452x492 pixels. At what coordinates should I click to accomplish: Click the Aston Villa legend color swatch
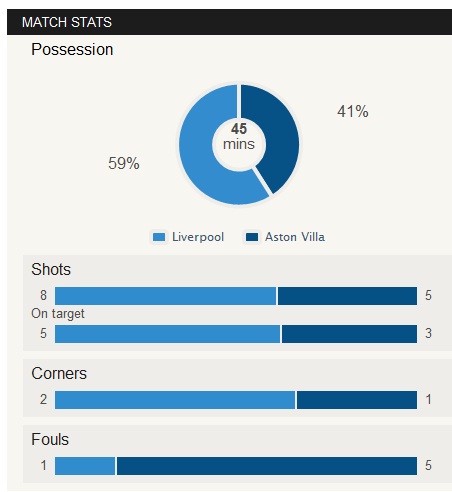pos(252,237)
